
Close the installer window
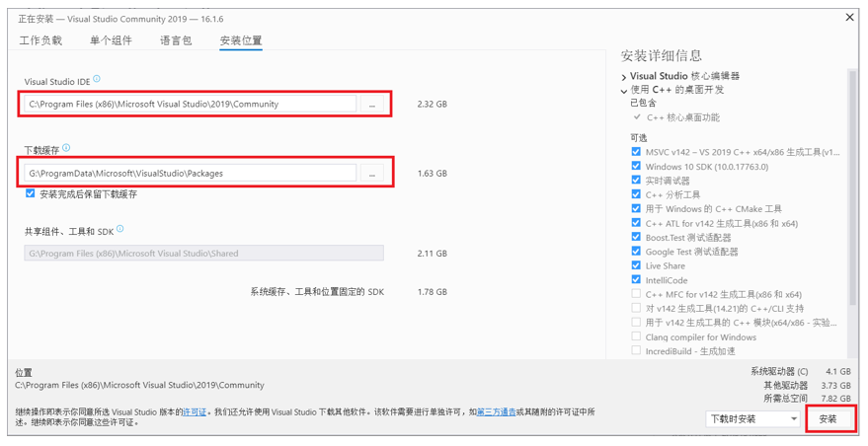click(x=850, y=18)
